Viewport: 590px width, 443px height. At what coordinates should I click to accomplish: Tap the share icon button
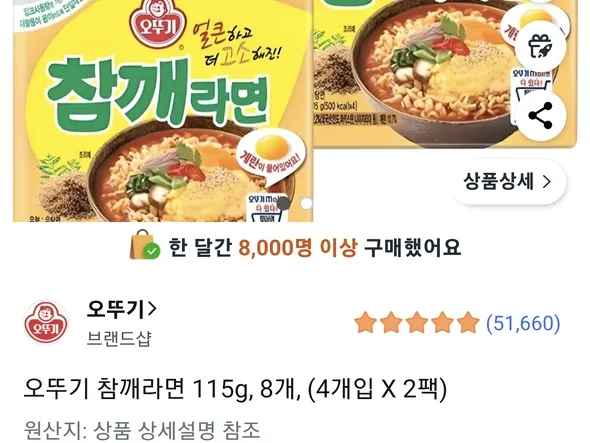(x=540, y=116)
